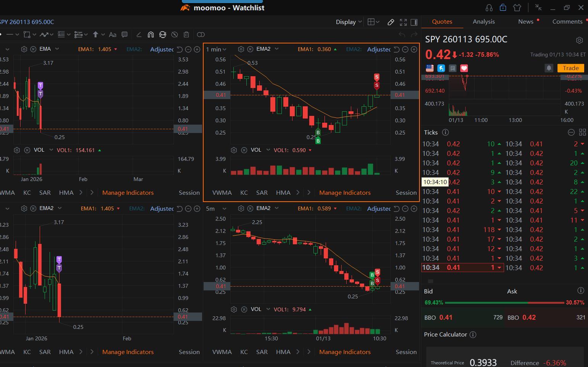
Task: Click Ticks info icon
Action: [445, 132]
